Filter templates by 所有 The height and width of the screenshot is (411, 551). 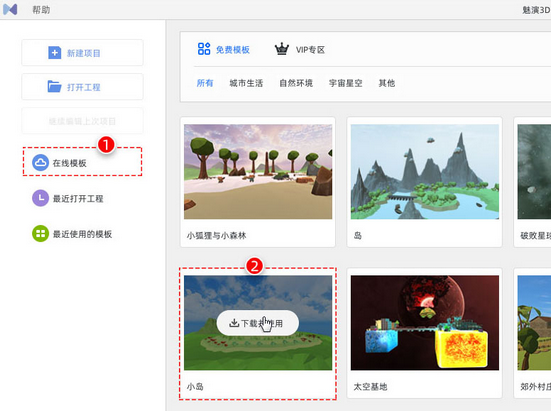205,83
